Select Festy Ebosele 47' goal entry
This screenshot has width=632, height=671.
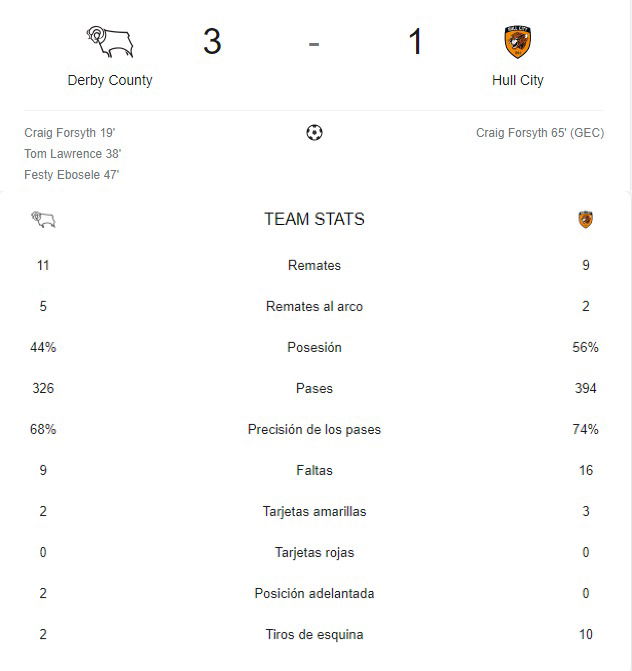click(x=72, y=175)
